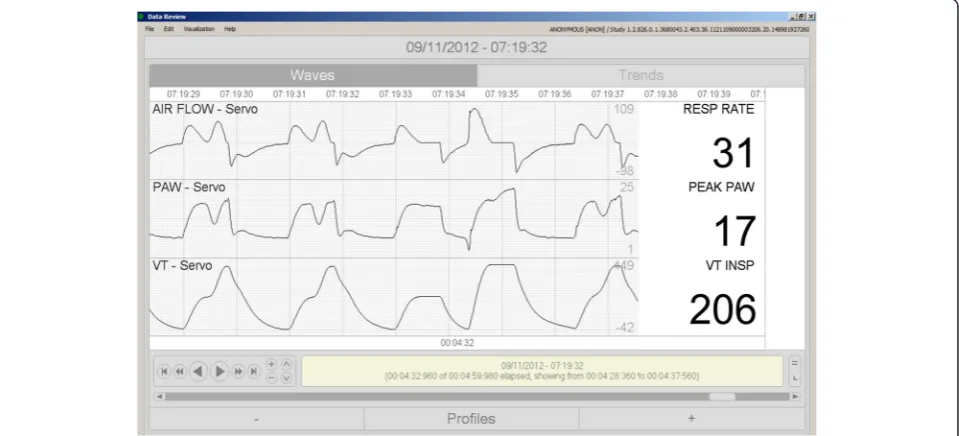Open the Help menu
Viewport: 959px width, 436px height.
click(230, 29)
